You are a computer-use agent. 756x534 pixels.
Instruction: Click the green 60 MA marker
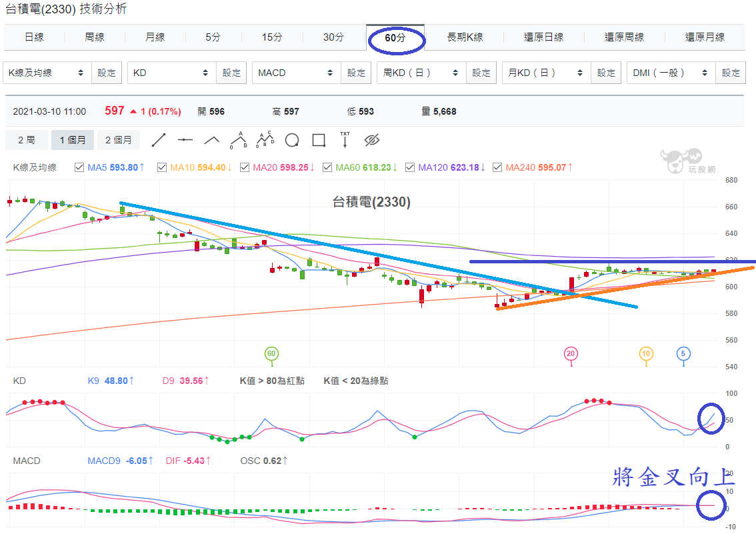pos(271,354)
